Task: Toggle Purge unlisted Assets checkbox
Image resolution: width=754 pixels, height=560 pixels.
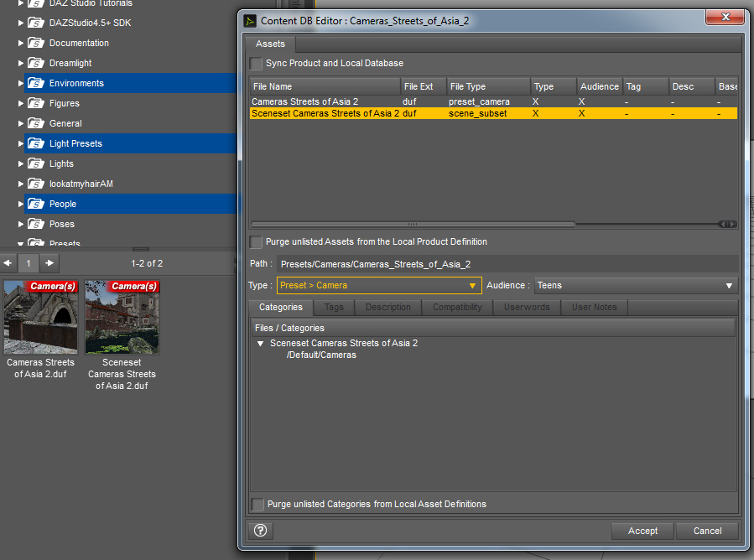Action: (257, 241)
